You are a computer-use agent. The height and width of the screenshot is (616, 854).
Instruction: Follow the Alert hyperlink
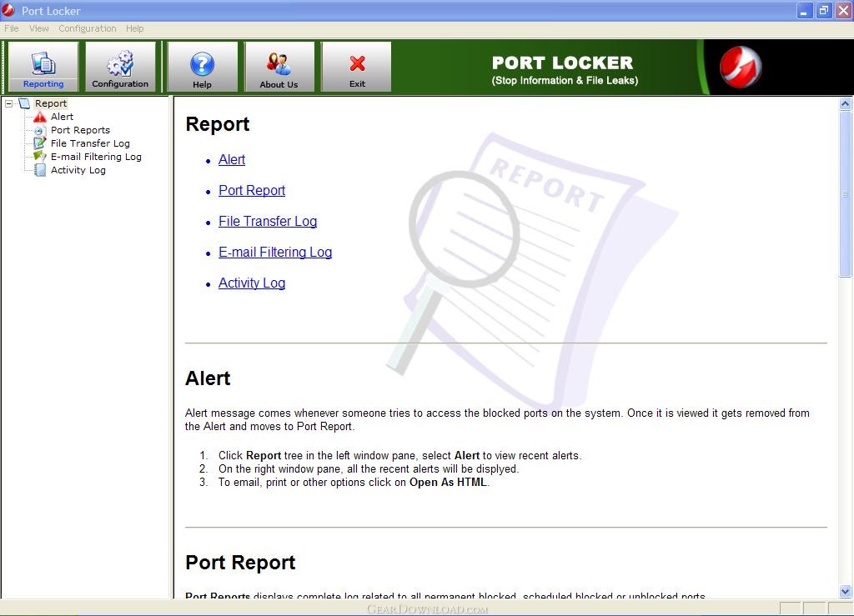point(232,159)
